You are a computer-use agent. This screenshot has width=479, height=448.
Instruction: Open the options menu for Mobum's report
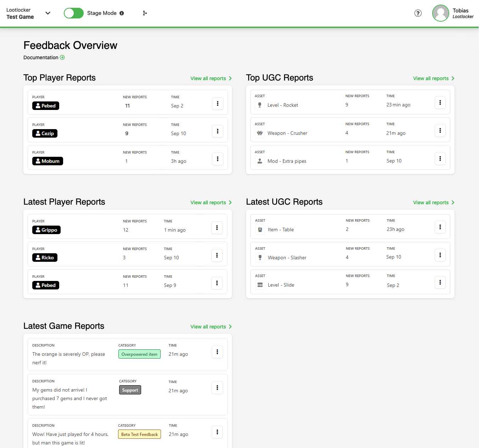(x=217, y=159)
